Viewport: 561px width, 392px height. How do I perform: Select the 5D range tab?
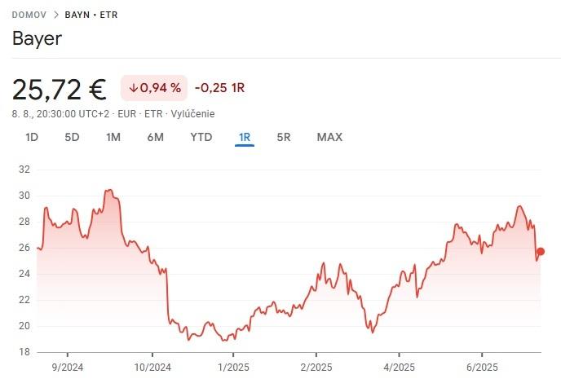(x=72, y=137)
